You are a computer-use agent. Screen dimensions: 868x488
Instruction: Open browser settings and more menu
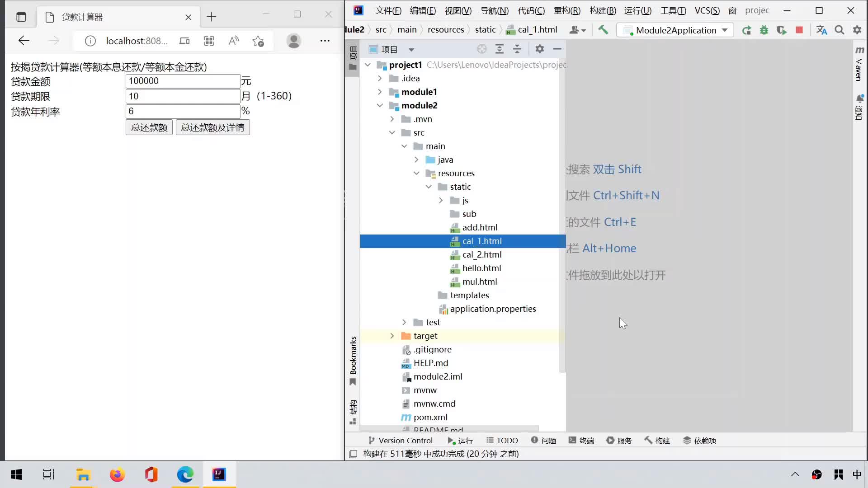[x=325, y=41]
